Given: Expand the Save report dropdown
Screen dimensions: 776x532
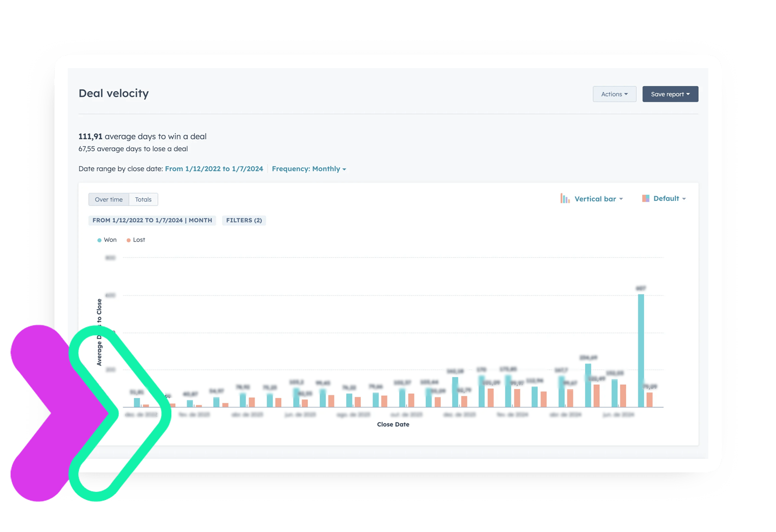Looking at the screenshot, I should coord(670,94).
